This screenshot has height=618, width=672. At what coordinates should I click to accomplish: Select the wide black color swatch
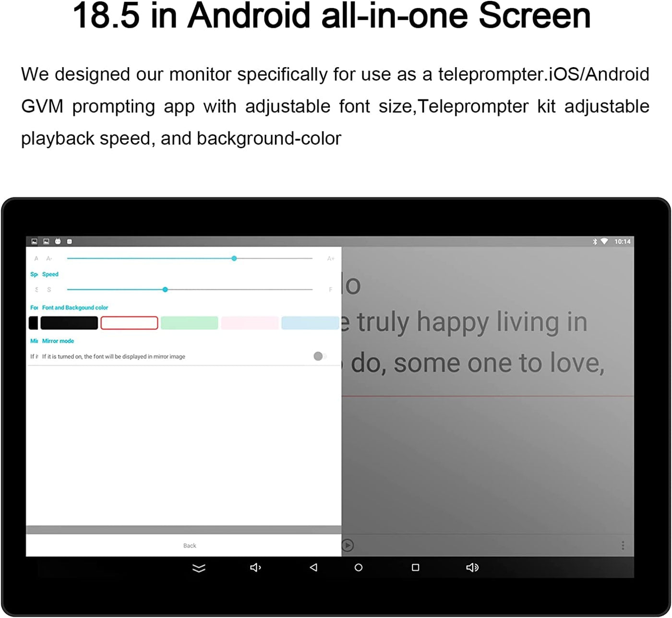click(x=69, y=323)
